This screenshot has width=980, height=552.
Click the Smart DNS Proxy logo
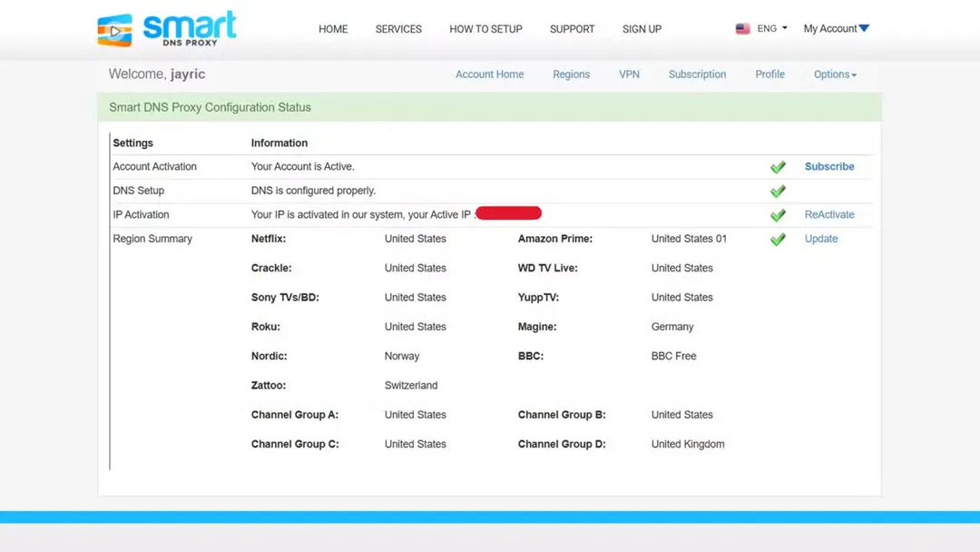pos(165,28)
